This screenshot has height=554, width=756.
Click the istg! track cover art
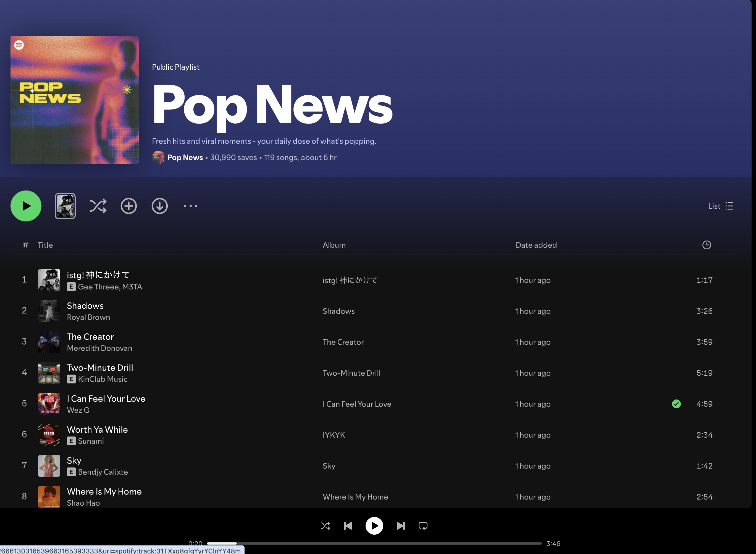point(49,280)
